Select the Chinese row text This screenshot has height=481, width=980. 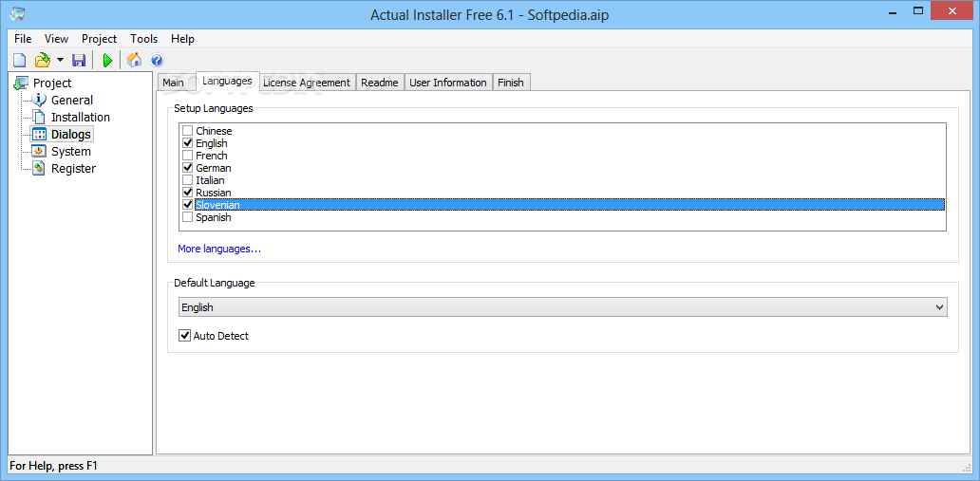point(214,131)
